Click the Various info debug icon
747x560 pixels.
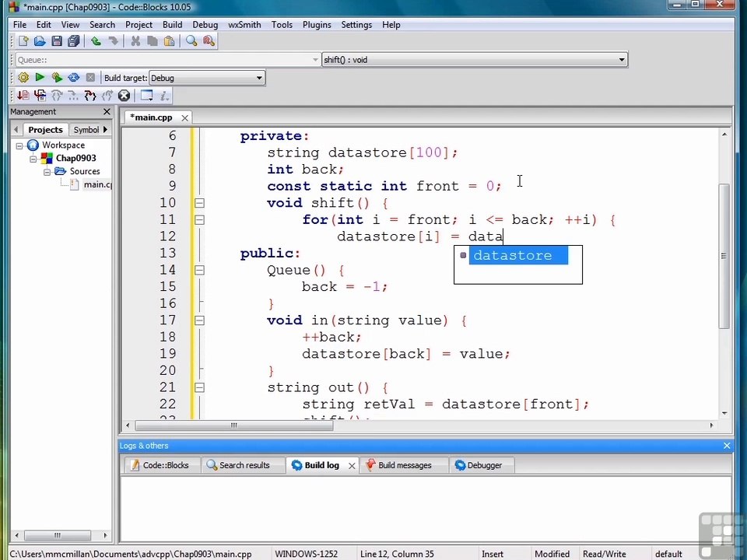(164, 96)
